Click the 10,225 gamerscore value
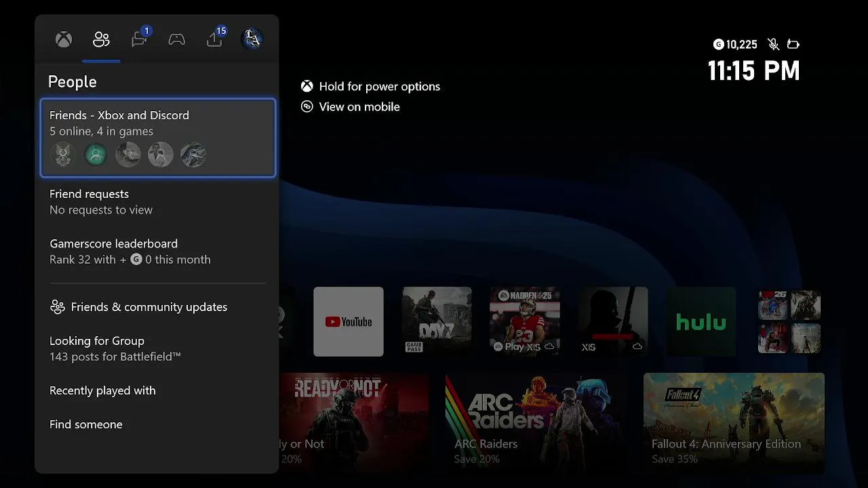The width and height of the screenshot is (868, 488). click(x=742, y=45)
